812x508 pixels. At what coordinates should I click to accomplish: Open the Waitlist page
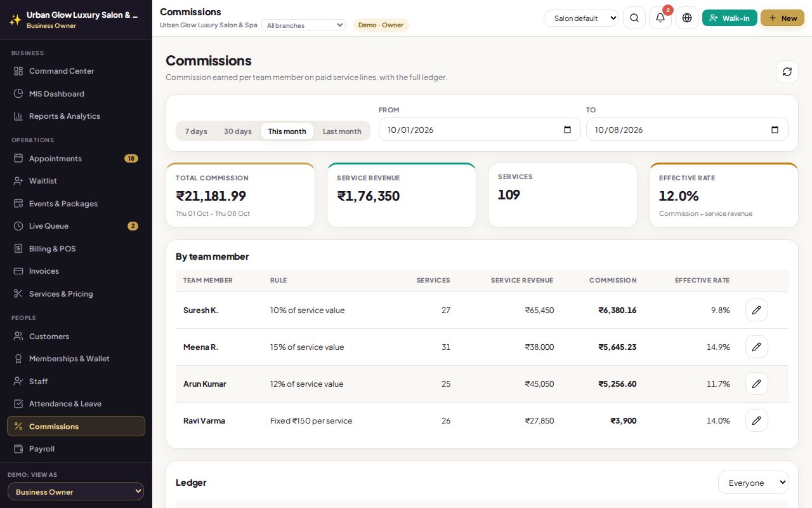coord(76,181)
